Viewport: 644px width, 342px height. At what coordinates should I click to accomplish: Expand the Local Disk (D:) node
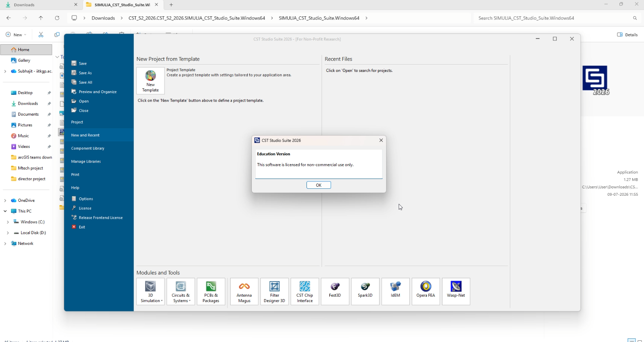click(8, 233)
